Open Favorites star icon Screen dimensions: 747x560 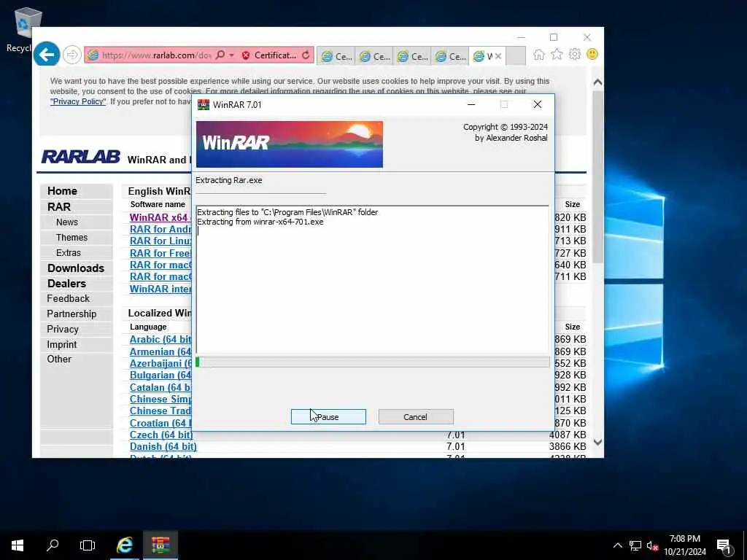click(x=557, y=54)
